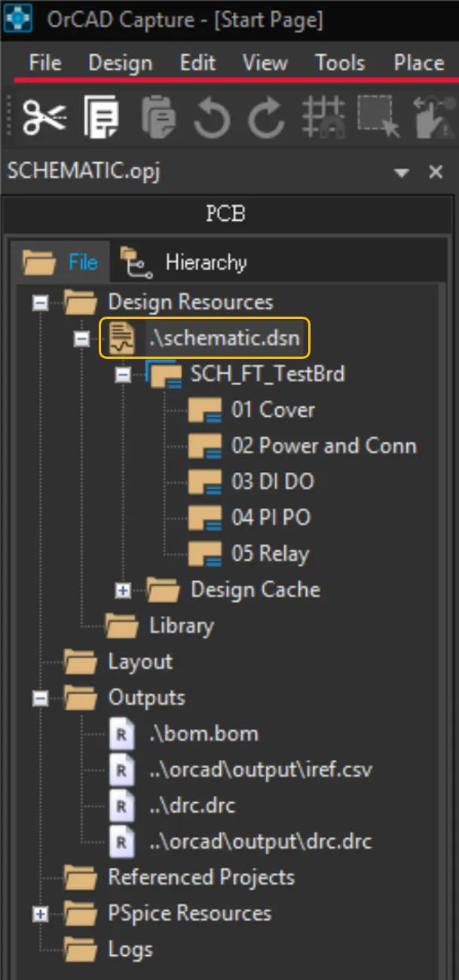The height and width of the screenshot is (980, 459).
Task: Select the 05 Relay page
Action: coord(271,553)
